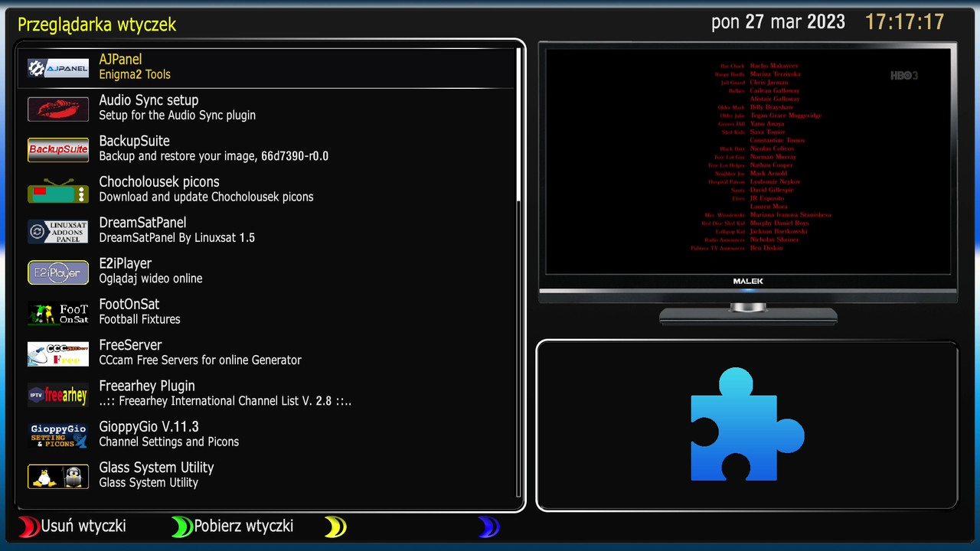Click the blue color key button
This screenshot has height=551, width=980.
pos(488,527)
